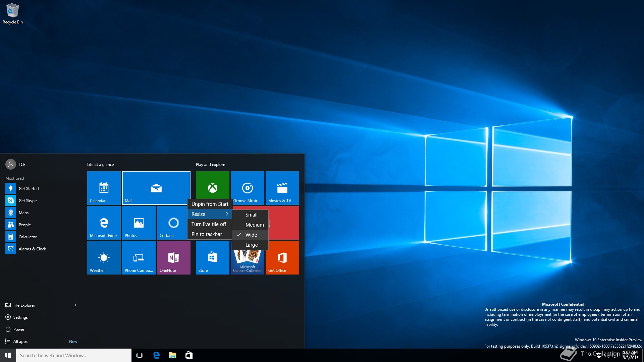Open the Get Office tile
Image resolution: width=644 pixels, height=362 pixels.
282,258
